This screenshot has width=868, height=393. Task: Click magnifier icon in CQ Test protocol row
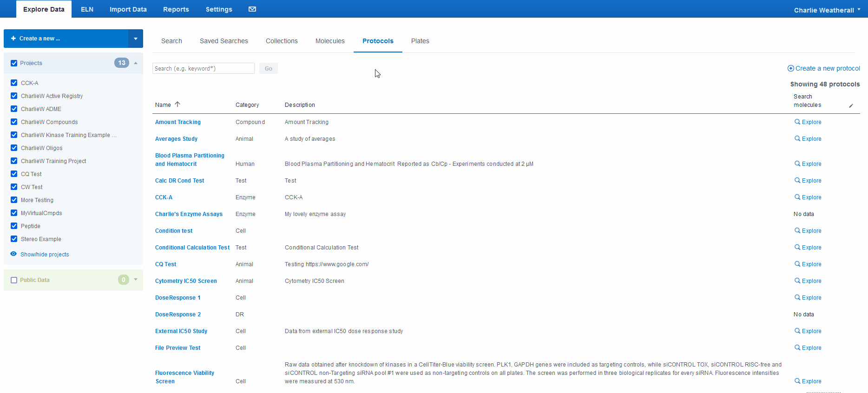[797, 264]
